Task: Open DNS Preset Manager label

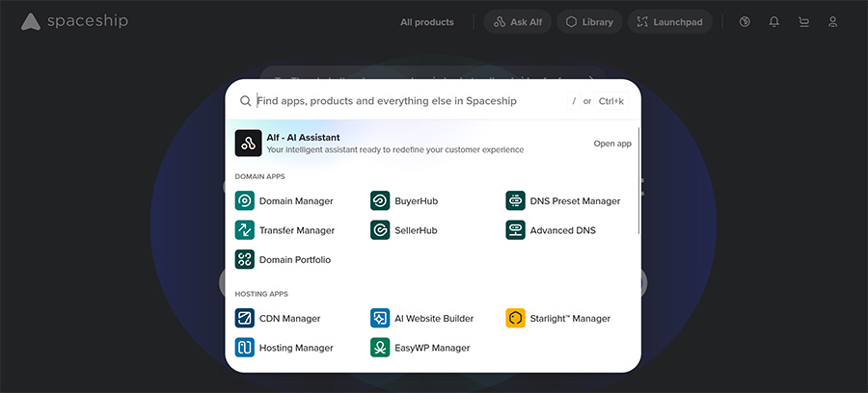Action: pos(575,201)
